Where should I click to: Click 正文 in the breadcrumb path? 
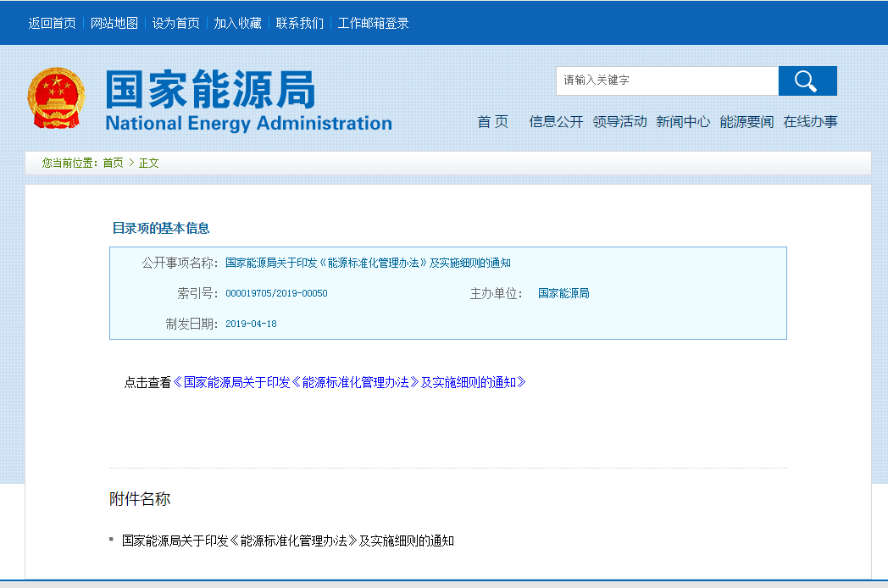pos(148,164)
